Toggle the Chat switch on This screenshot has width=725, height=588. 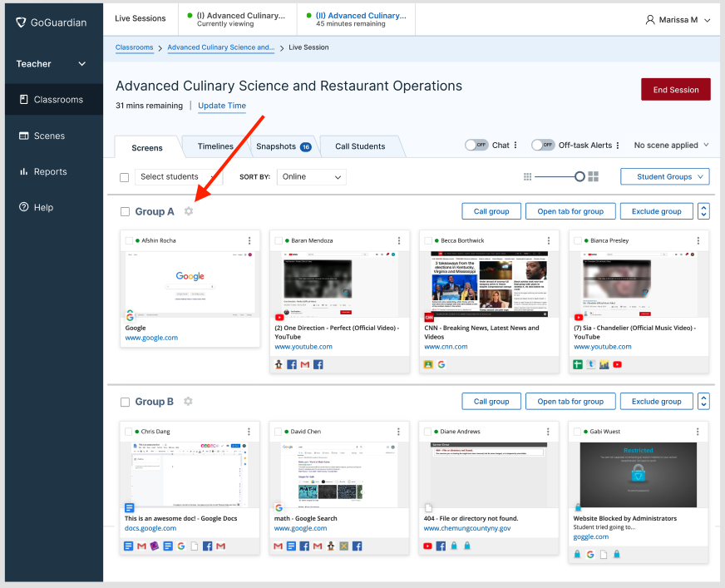[x=476, y=145]
